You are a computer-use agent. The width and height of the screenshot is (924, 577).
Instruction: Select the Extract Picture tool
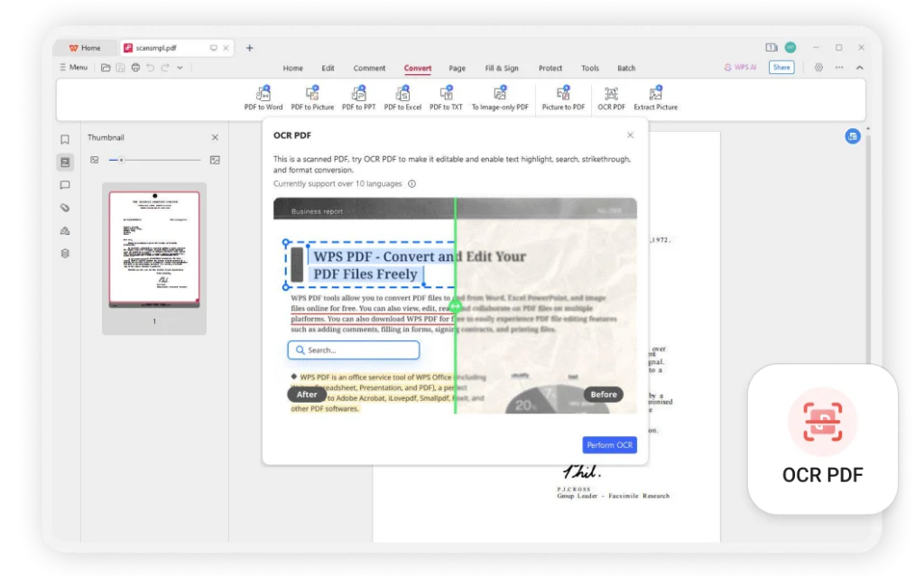click(655, 98)
